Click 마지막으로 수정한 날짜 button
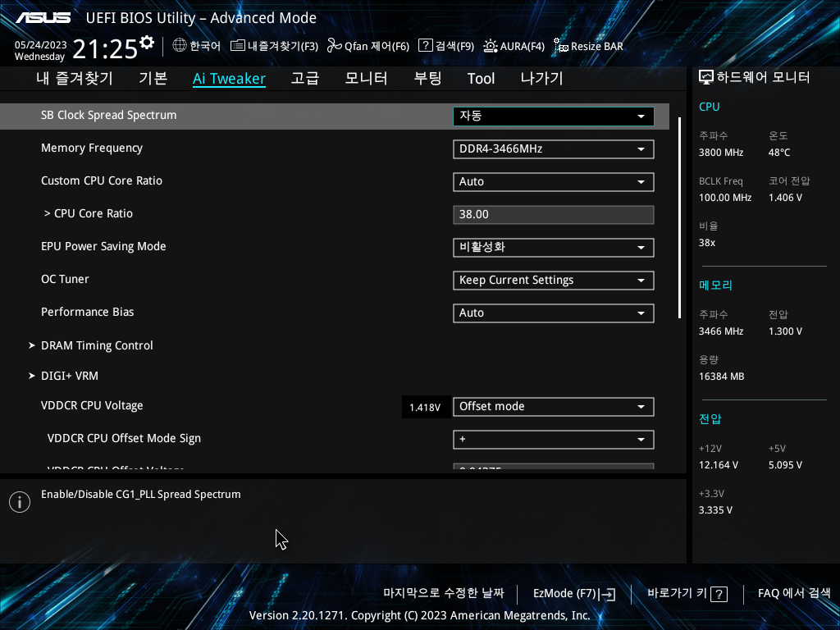 (x=444, y=593)
